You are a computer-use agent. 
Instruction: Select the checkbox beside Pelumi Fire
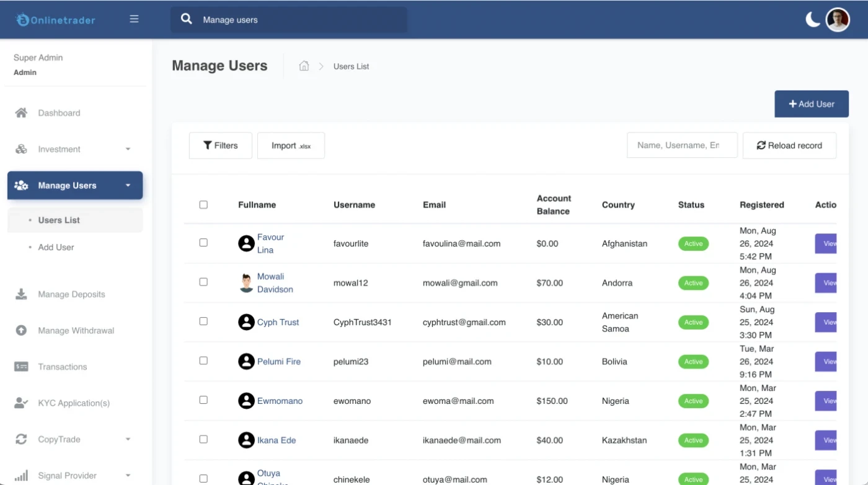(203, 360)
